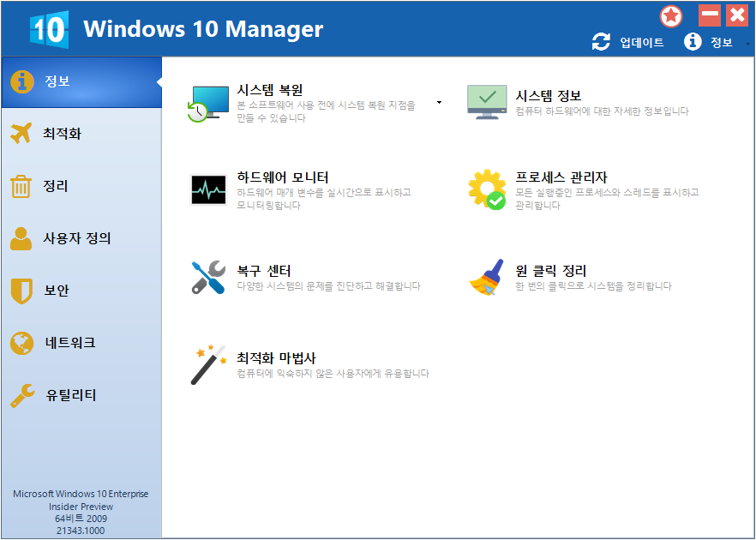Open the 시스템 복원 title link
756x540 pixels.
(x=269, y=90)
